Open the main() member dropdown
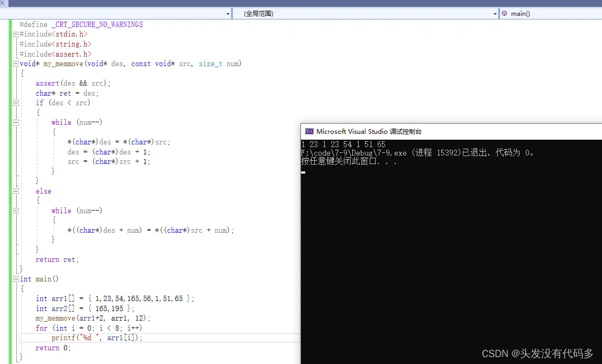The height and width of the screenshot is (364, 602). click(x=551, y=13)
